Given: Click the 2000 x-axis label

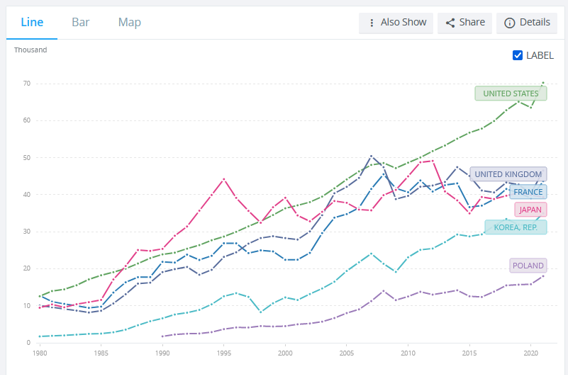Looking at the screenshot, I should (x=285, y=353).
